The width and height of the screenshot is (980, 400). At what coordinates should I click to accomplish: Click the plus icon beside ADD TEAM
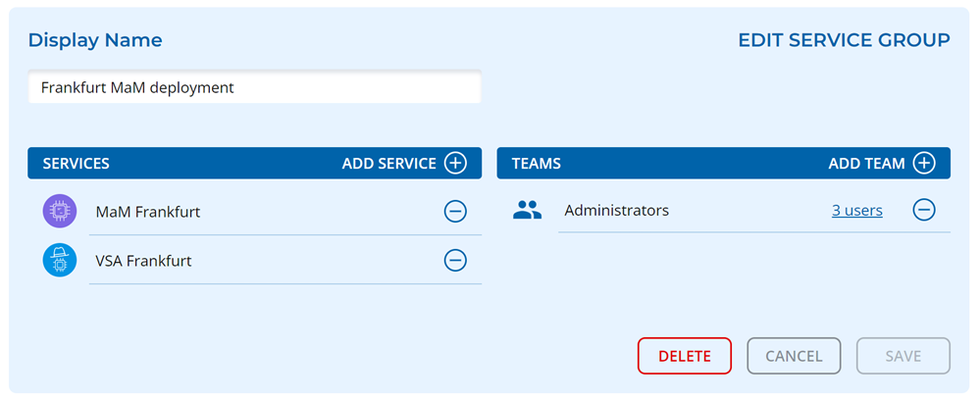tap(924, 163)
